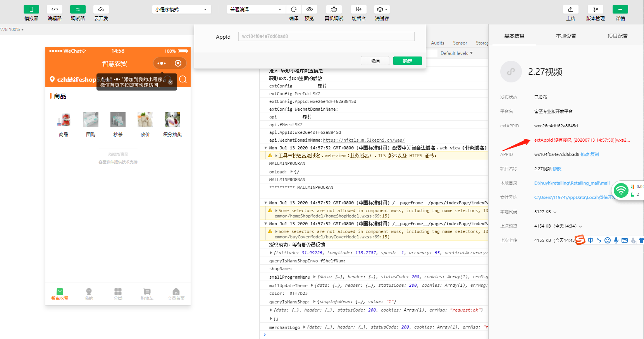Image resolution: width=644 pixels, height=339 pixels.
Task: Click 复制 to copy the APPID
Action: pyautogui.click(x=594, y=154)
